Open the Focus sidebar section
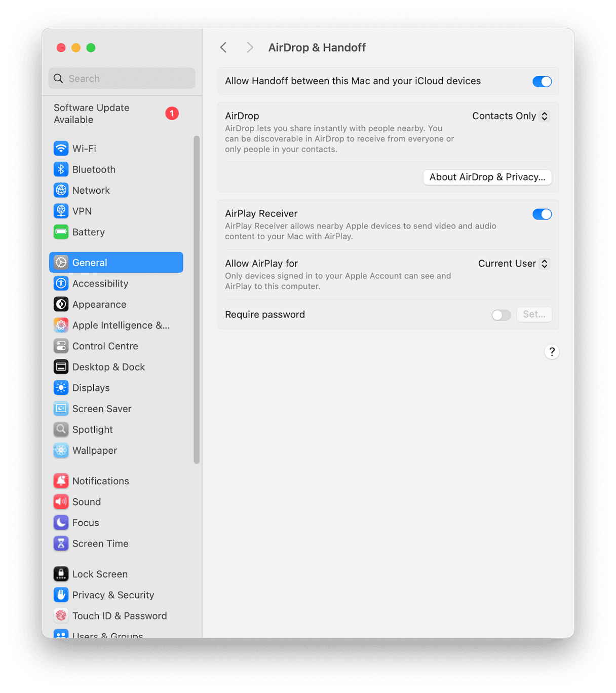This screenshot has width=616, height=693. point(86,523)
